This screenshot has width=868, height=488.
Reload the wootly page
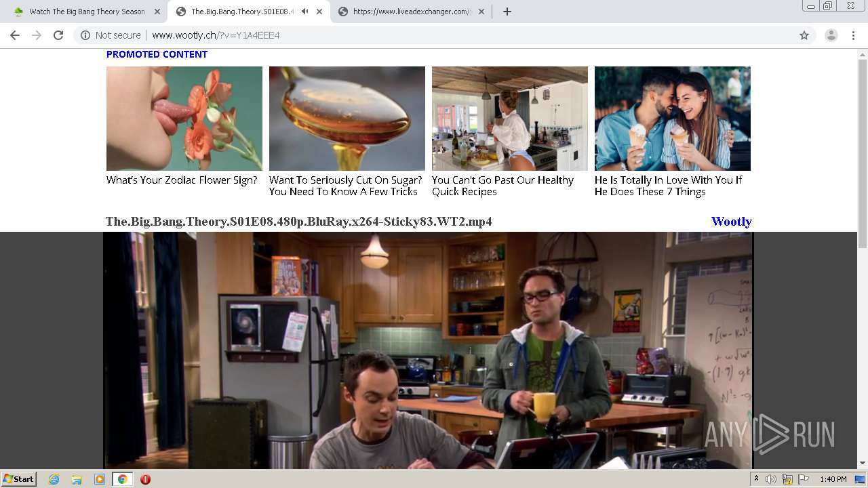tap(58, 35)
